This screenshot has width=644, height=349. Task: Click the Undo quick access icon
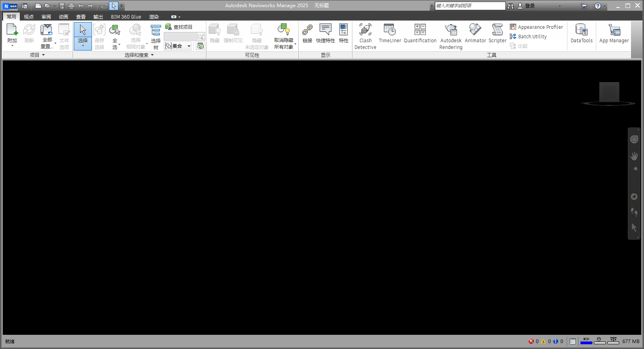pos(81,6)
